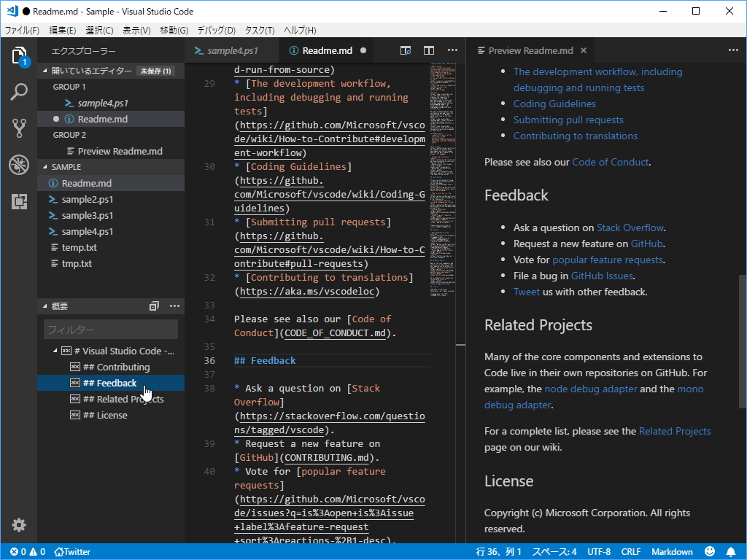Collapse the open editors section
This screenshot has width=747, height=560.
45,71
